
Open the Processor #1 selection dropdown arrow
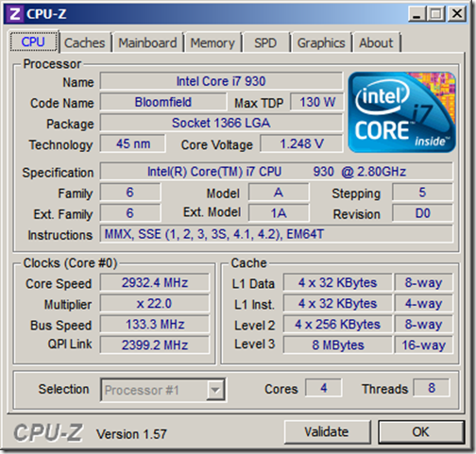215,390
